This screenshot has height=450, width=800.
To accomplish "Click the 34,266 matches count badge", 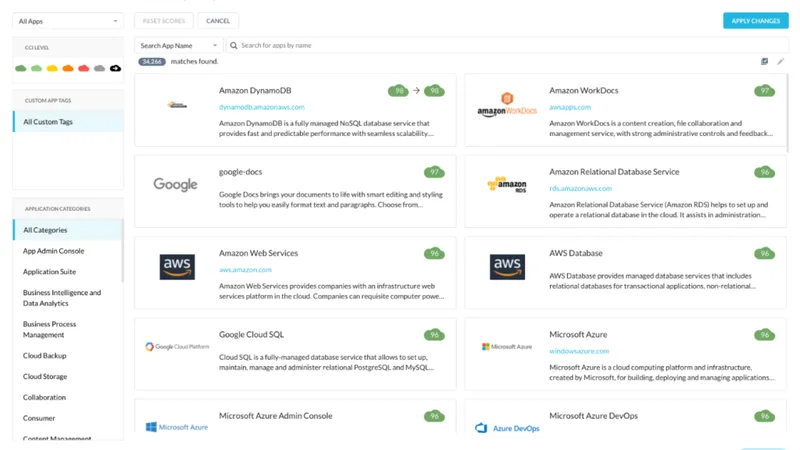I will [152, 61].
